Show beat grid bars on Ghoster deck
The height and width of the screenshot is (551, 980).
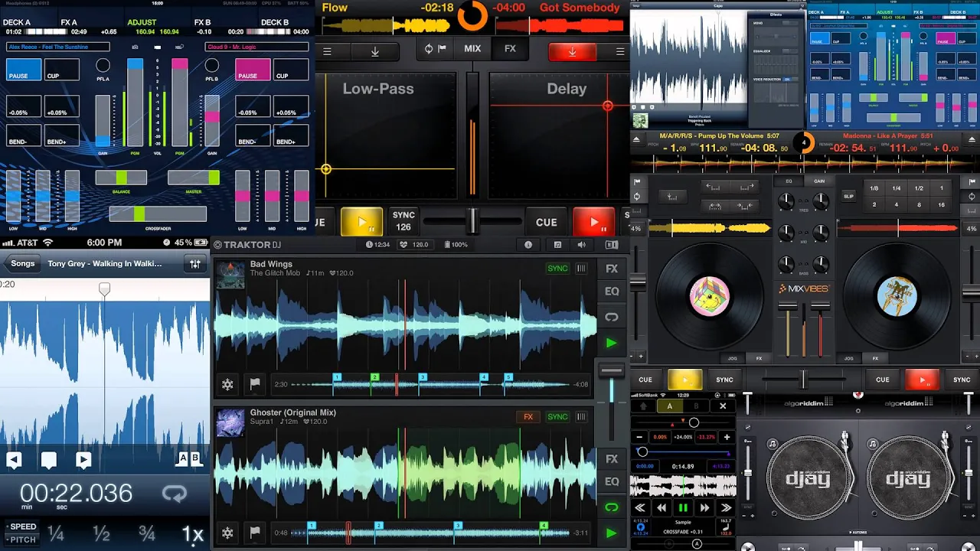pyautogui.click(x=582, y=417)
